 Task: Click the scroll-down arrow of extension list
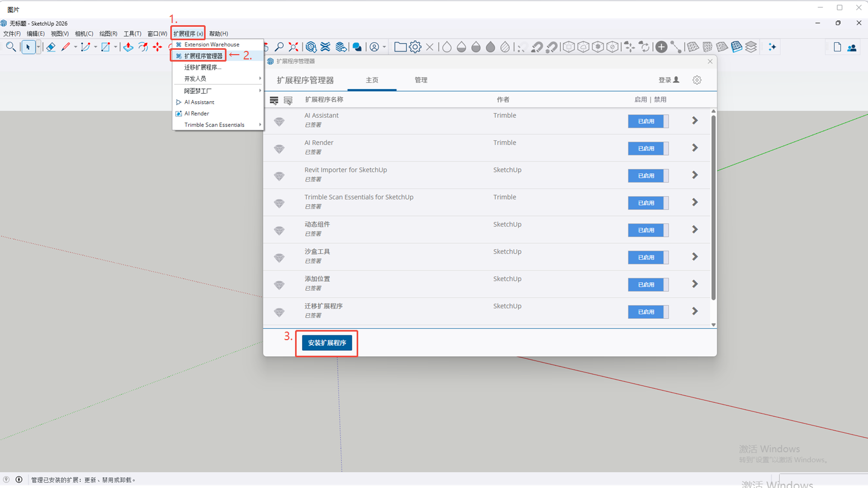tap(713, 325)
